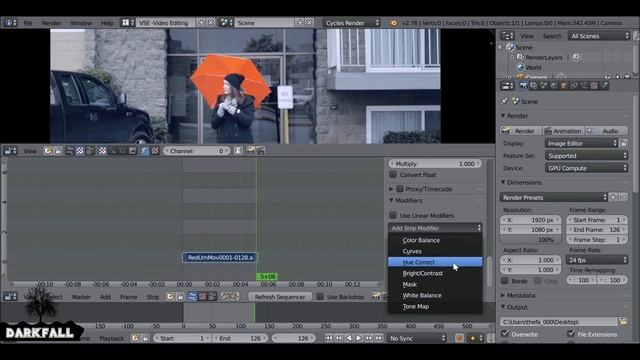Screen dimensions: 640x360
Task: Select the Texture properties tab icon
Action: coord(594,86)
